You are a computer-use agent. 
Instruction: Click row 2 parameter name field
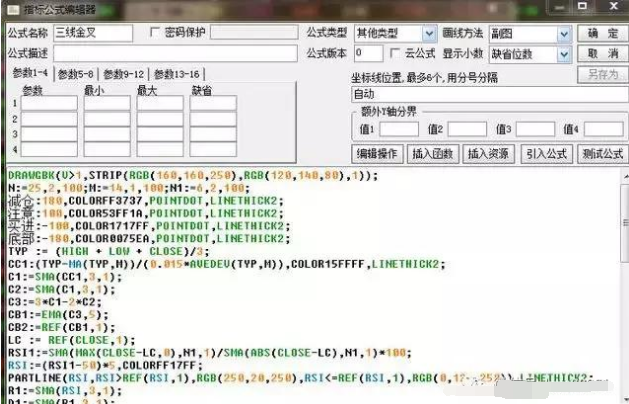tap(49, 119)
